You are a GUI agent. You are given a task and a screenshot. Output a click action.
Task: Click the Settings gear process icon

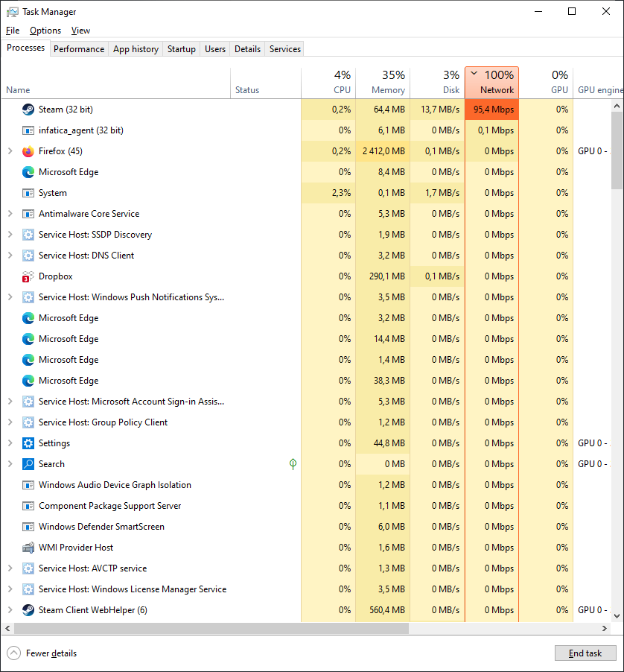28,443
